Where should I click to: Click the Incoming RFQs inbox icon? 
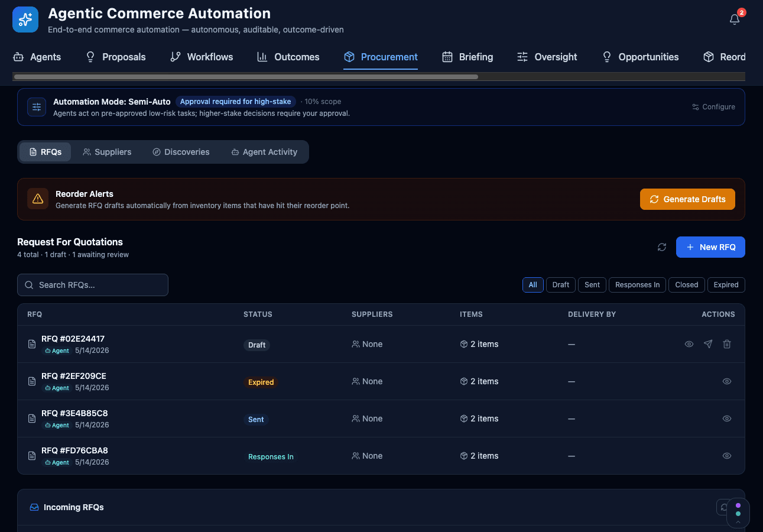tap(34, 507)
